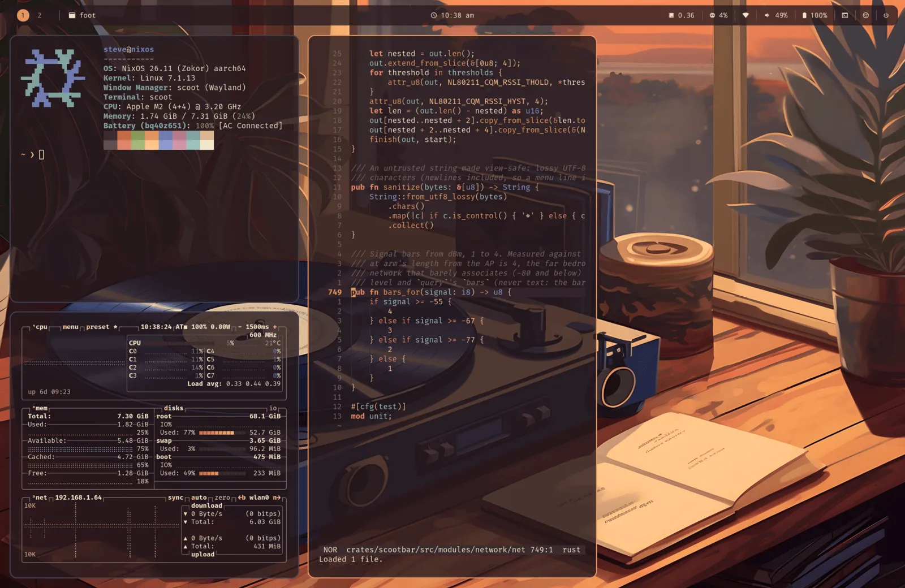Viewport: 905px width, 588px height.
Task: Toggle the io mode in disks
Action: point(273,408)
